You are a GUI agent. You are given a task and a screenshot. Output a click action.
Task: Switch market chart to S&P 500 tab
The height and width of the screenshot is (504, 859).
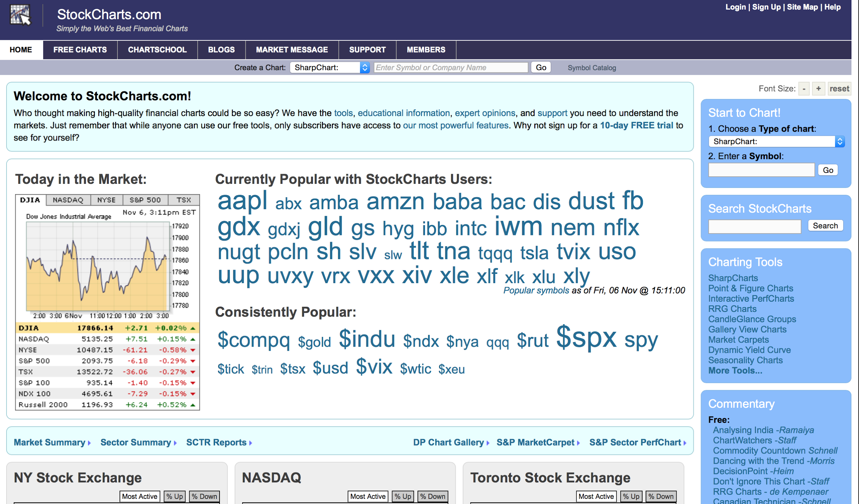click(145, 200)
